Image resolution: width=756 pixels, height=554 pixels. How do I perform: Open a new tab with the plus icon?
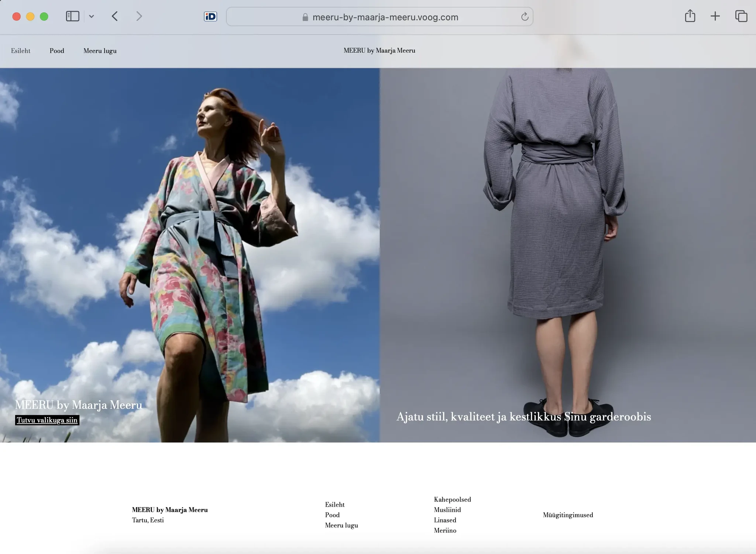(715, 16)
